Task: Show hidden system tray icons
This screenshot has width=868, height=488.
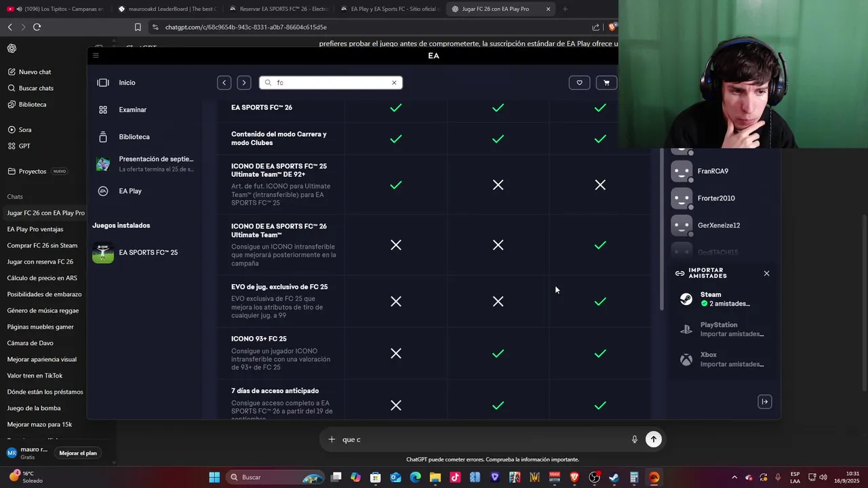Action: (x=734, y=477)
